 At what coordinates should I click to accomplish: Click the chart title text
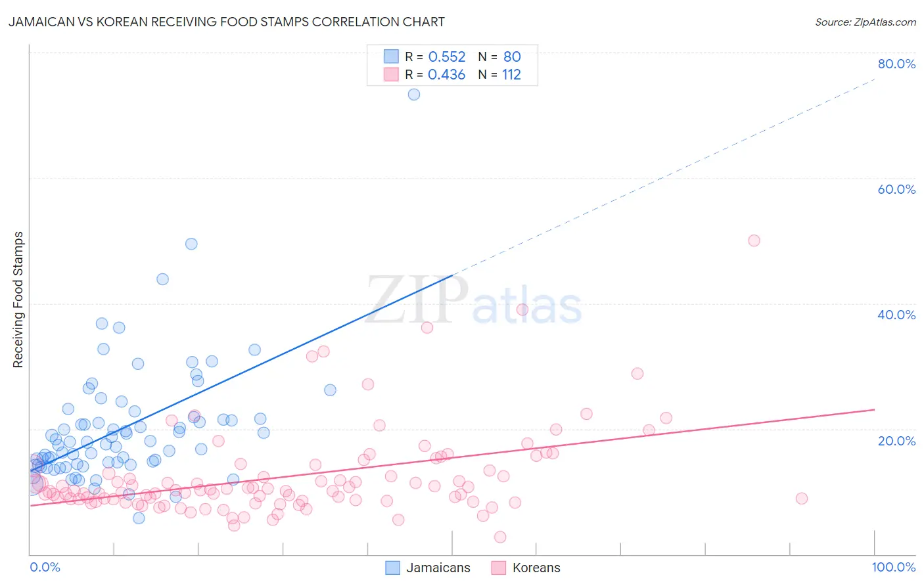coord(227,22)
